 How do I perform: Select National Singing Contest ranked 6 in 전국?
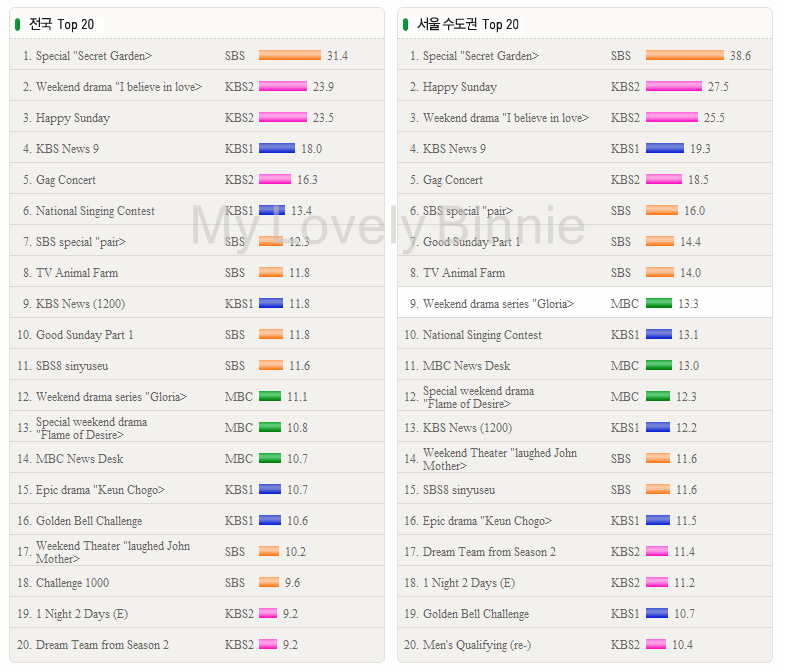coord(95,211)
